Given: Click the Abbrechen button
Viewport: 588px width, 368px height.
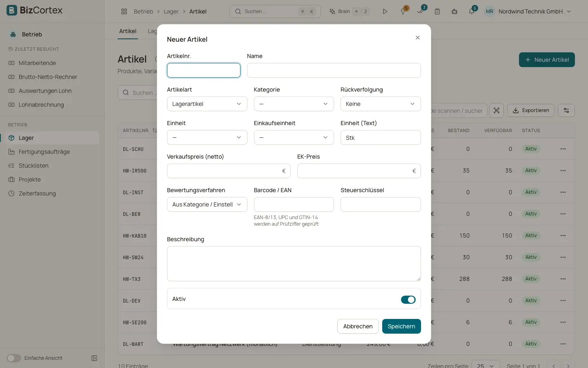Looking at the screenshot, I should [358, 326].
